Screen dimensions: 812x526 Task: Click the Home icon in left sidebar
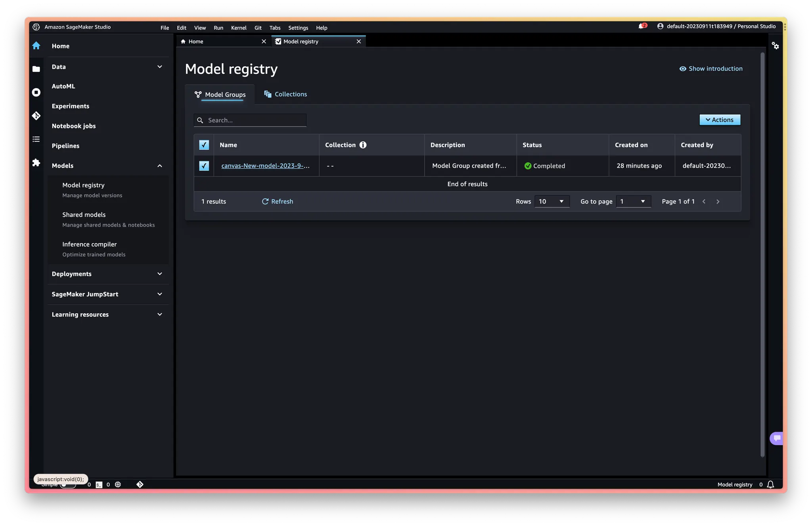click(36, 46)
